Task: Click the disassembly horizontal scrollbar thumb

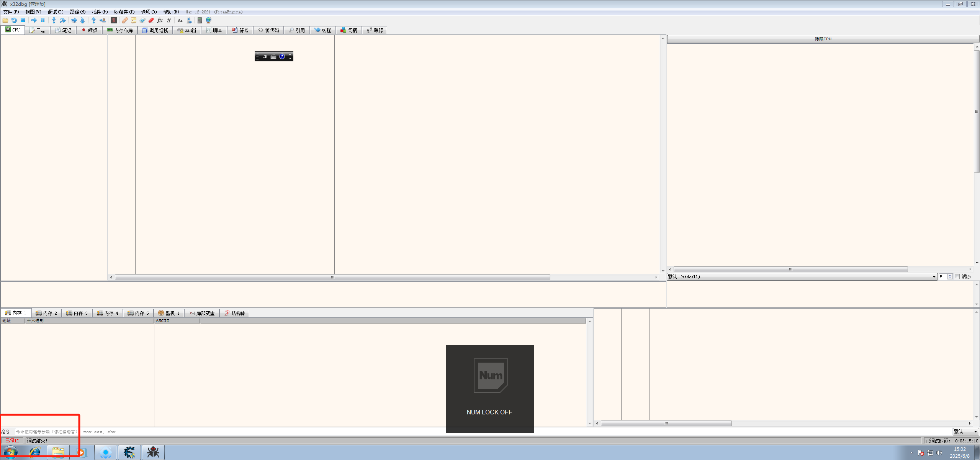Action: (332, 277)
